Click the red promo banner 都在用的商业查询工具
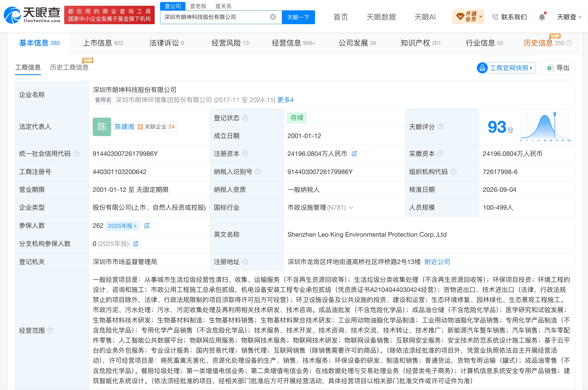Screen dimensions: 588x390 point(109,15)
